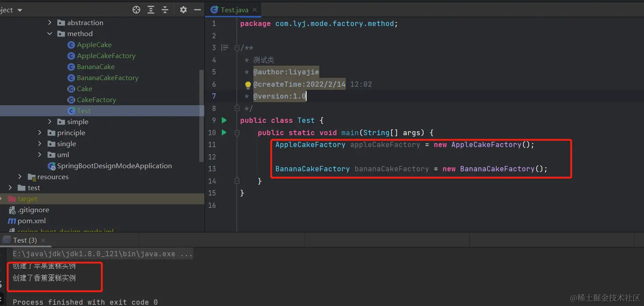Close the Test.java editor tab
644x306 pixels.
255,10
